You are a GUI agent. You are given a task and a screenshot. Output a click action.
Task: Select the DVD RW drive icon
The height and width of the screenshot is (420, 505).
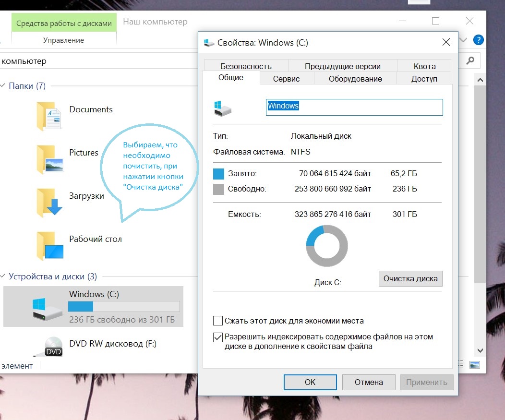pos(48,346)
